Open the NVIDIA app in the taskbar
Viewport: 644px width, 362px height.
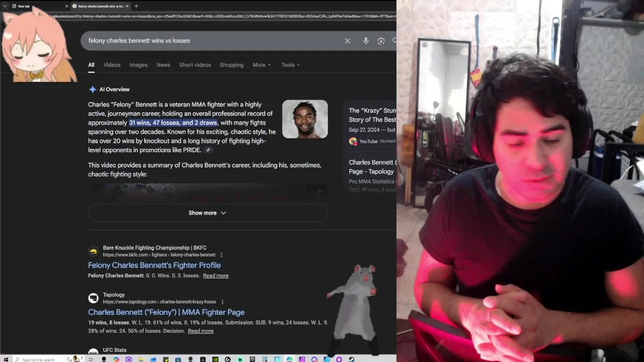pos(215,359)
